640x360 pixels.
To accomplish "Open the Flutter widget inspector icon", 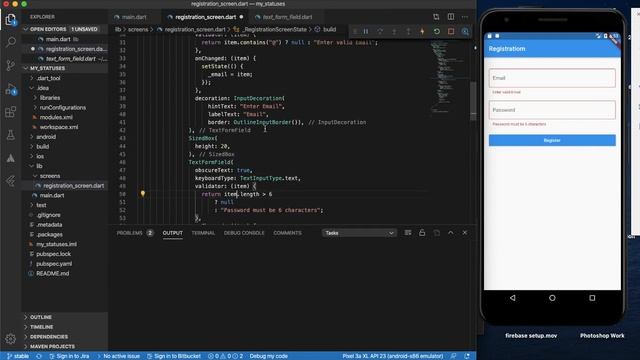I will pos(465,31).
